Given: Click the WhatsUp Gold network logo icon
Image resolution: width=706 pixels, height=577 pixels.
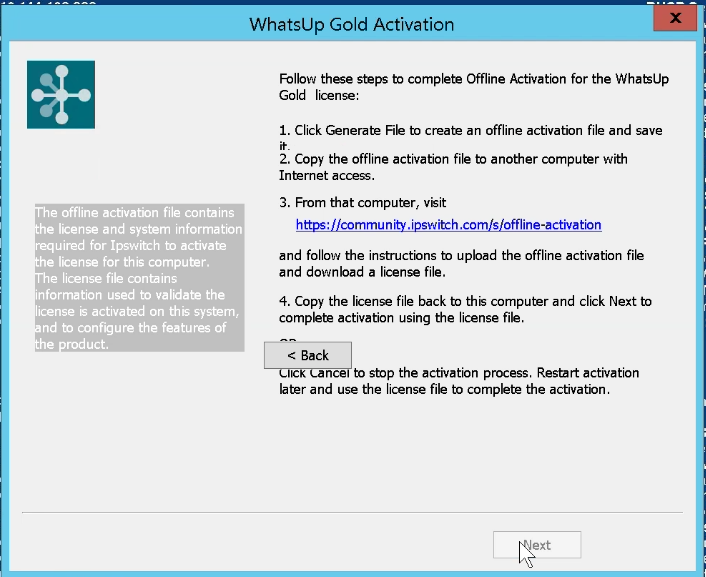Looking at the screenshot, I should (61, 95).
